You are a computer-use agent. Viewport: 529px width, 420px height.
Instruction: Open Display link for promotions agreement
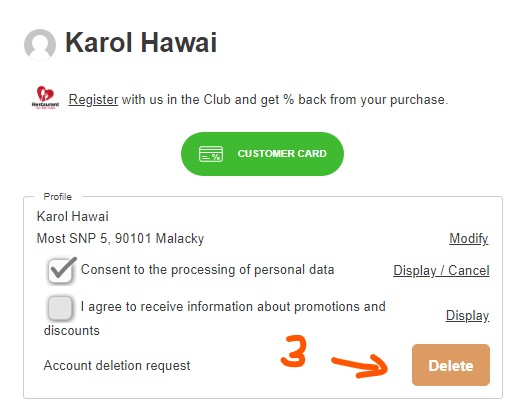point(468,316)
